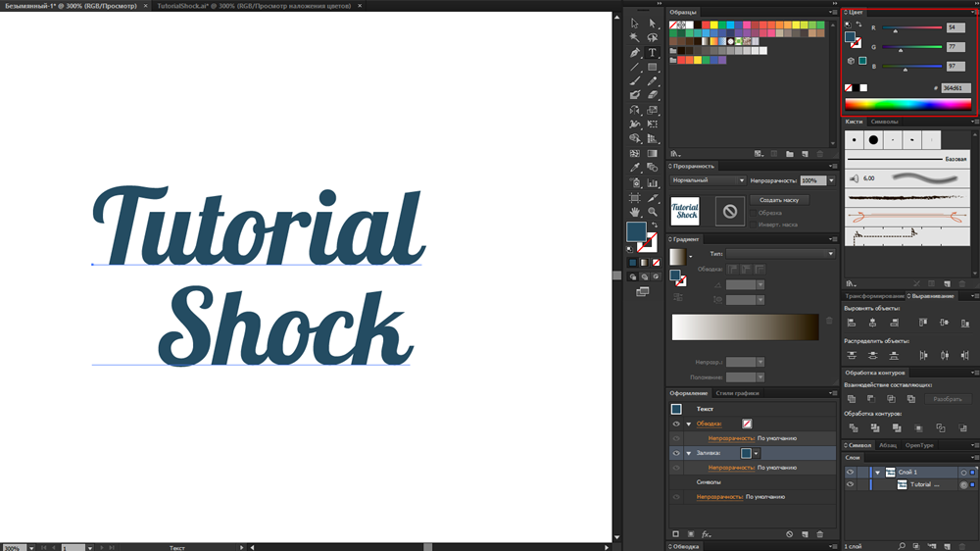Open Непрозрачность link under Заливка
The image size is (980, 551).
(x=731, y=468)
